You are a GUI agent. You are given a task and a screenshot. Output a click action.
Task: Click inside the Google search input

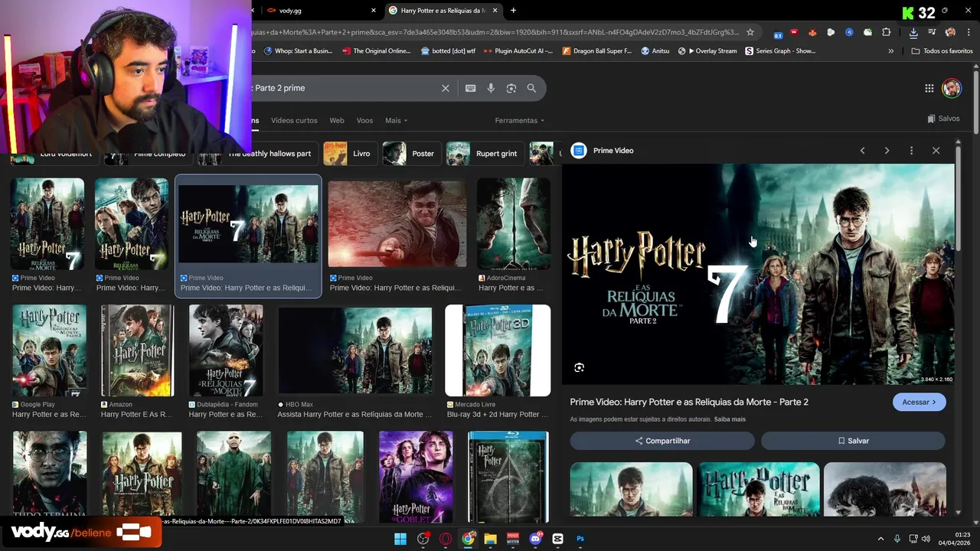(x=345, y=88)
